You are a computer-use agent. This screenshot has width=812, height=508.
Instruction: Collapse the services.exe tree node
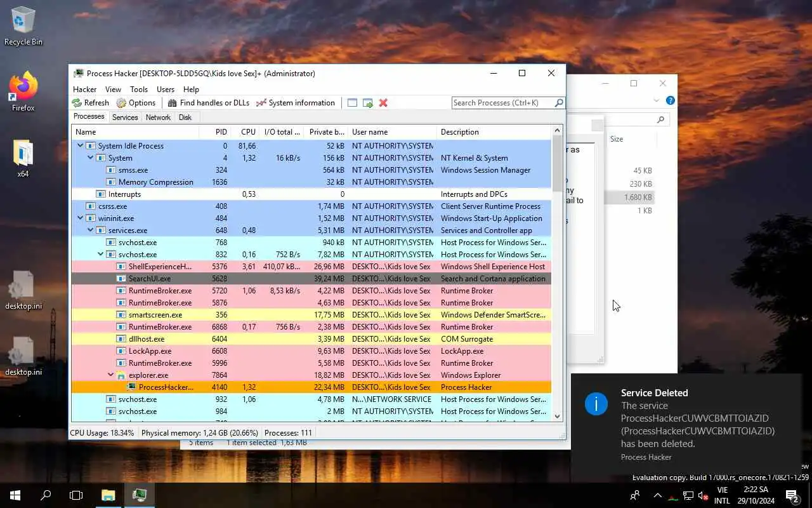[x=90, y=231]
